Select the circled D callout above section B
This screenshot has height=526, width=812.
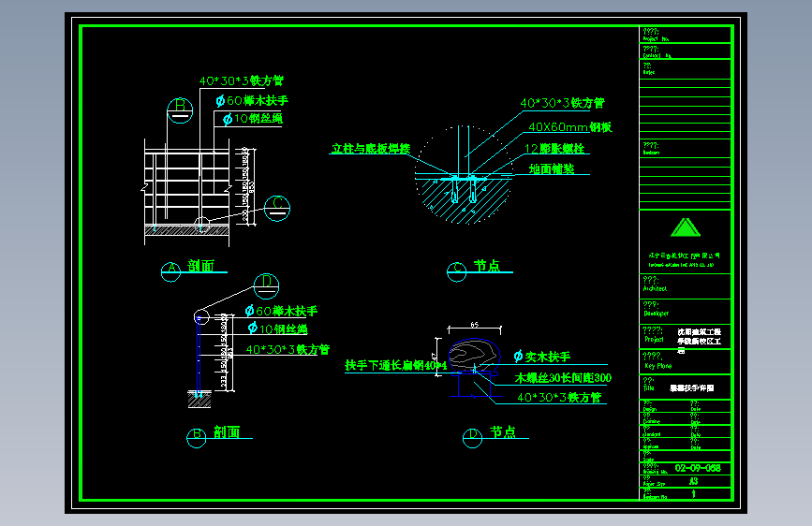[266, 286]
